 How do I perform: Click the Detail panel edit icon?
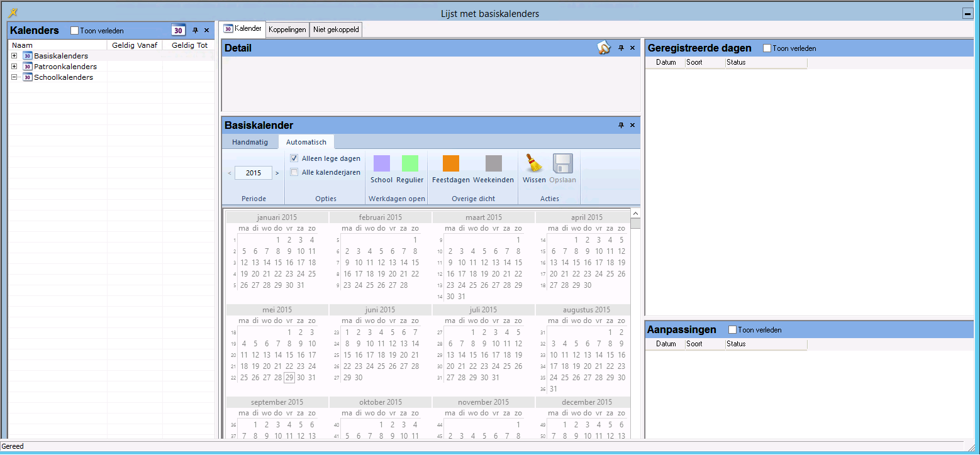coord(604,48)
